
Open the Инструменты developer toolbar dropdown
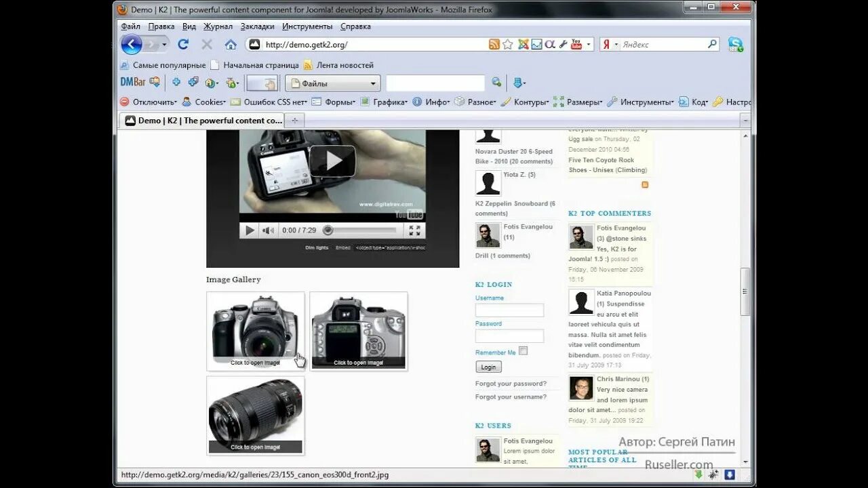[x=640, y=102]
